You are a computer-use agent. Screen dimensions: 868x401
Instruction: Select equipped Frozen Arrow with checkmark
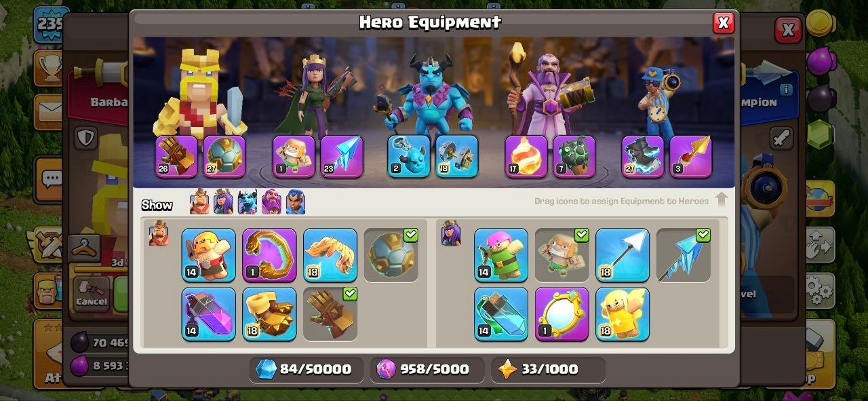click(684, 254)
